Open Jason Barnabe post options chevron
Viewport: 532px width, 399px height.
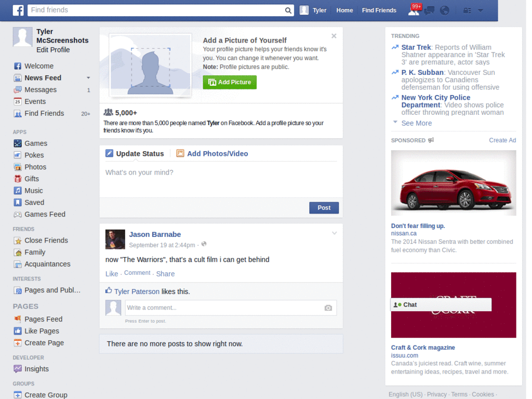click(x=334, y=233)
